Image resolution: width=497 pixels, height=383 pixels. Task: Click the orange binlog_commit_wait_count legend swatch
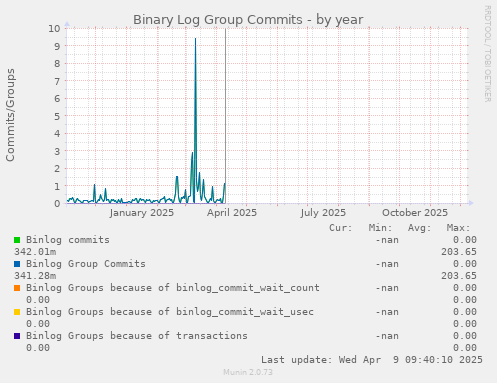[17, 288]
